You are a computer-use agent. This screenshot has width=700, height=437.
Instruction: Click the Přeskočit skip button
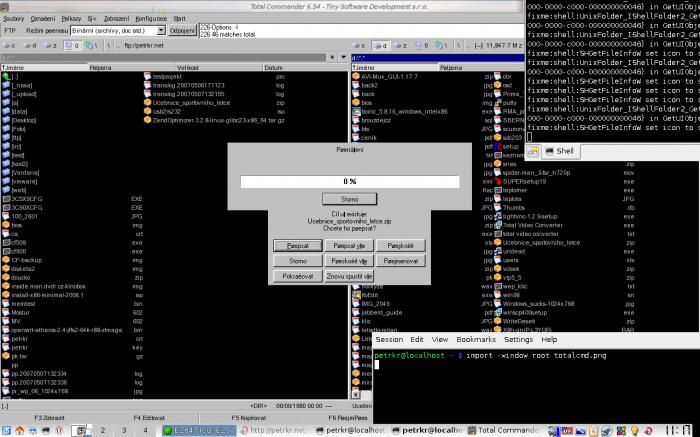pos(400,246)
